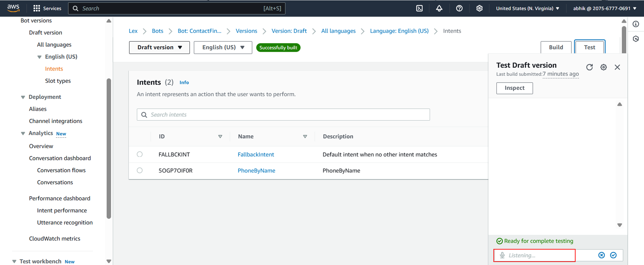Go to Intents in the sidebar
This screenshot has width=644, height=265.
click(x=54, y=69)
